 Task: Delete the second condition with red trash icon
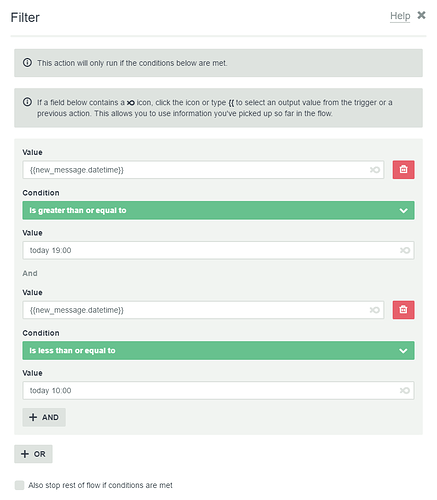pyautogui.click(x=403, y=310)
